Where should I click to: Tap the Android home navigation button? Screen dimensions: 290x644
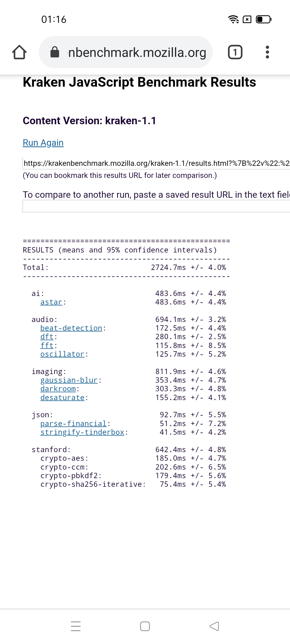tap(145, 626)
